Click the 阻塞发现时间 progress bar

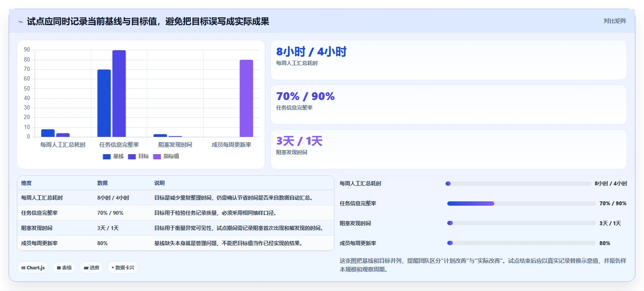point(522,223)
